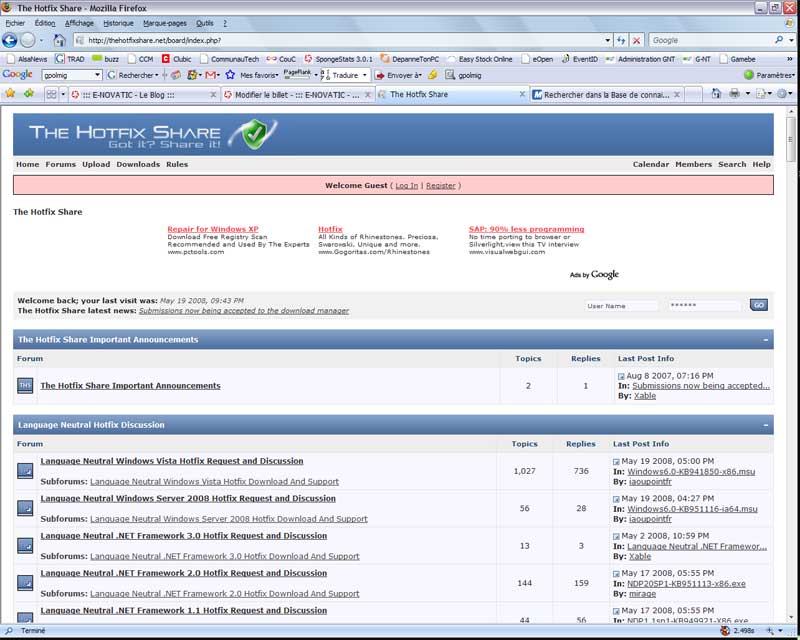The image size is (800, 640).
Task: Click the Envoyer à toolbar button
Action: 399,75
